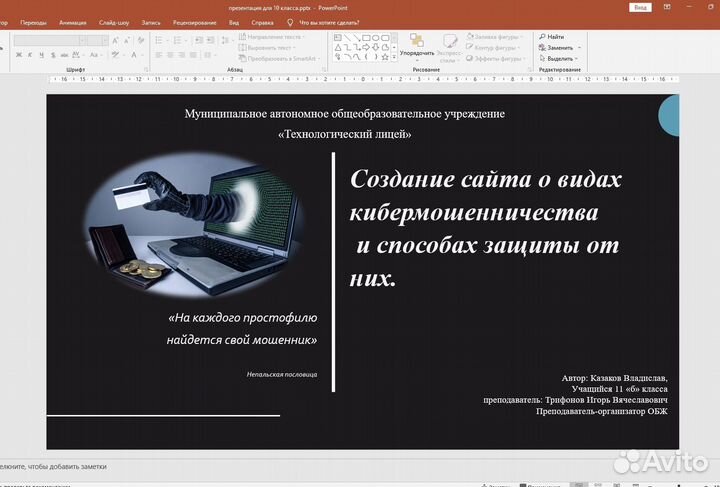
Task: Justify text in paragraph group
Action: [x=193, y=55]
